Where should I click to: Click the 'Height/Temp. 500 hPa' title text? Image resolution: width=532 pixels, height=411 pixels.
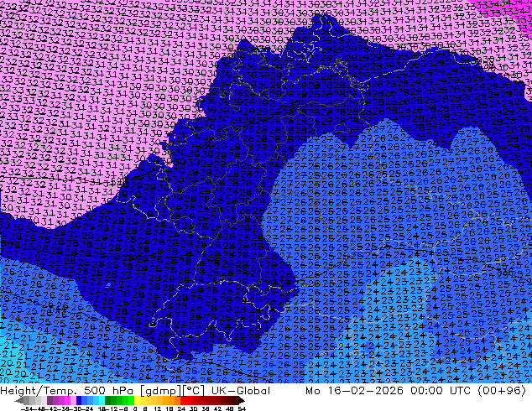[x=67, y=391]
